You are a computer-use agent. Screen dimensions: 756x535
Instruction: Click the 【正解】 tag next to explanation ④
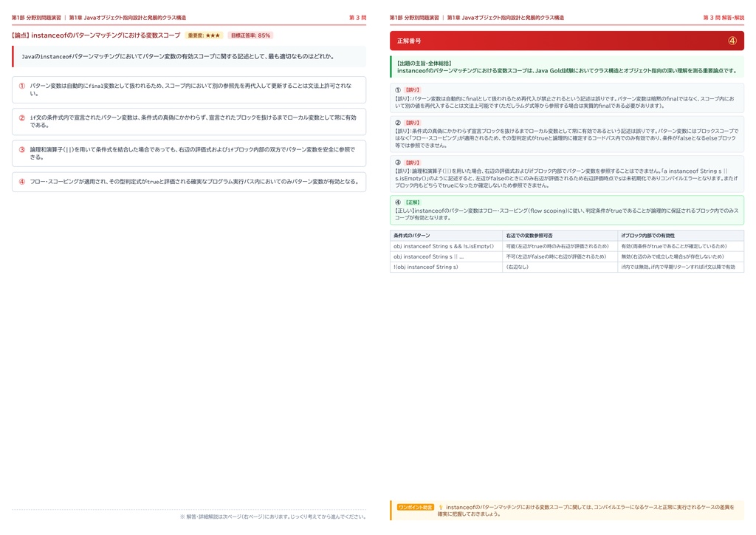click(412, 202)
